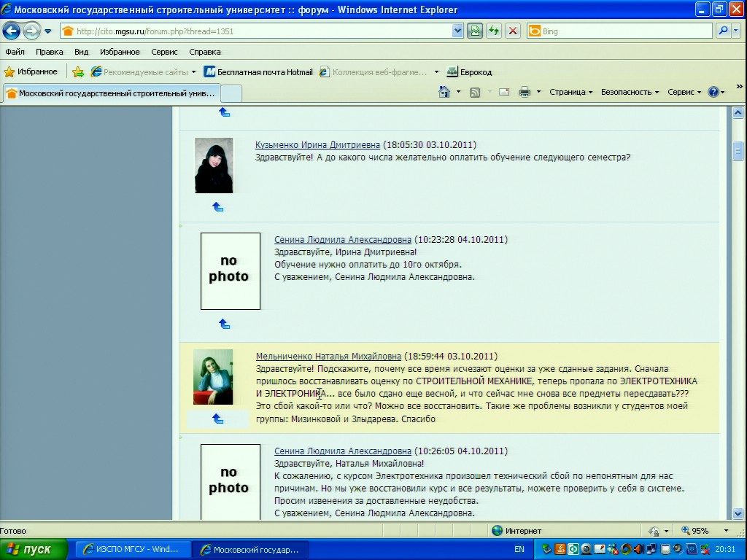Open the Еврокод favorite link
The image size is (747, 560).
(469, 72)
